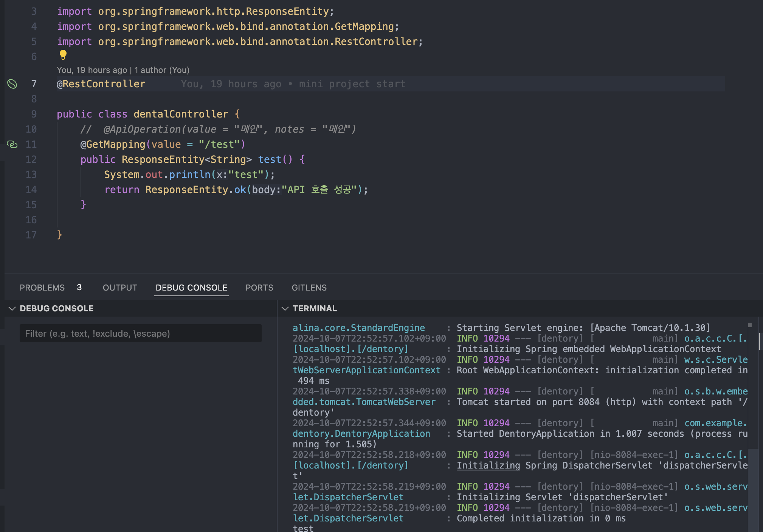Screen dimensions: 763x532
Task: Open the GITLENS tab
Action: [x=309, y=288]
